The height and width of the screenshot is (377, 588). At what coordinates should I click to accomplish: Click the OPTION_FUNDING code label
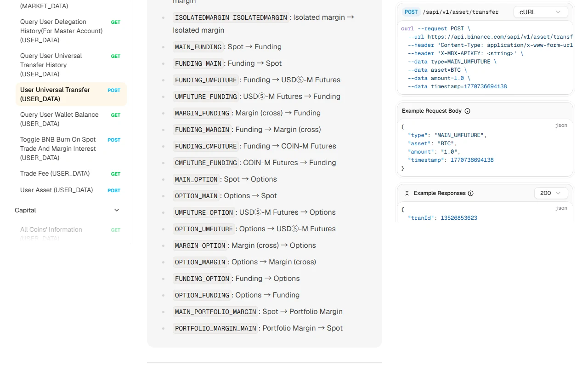click(202, 295)
